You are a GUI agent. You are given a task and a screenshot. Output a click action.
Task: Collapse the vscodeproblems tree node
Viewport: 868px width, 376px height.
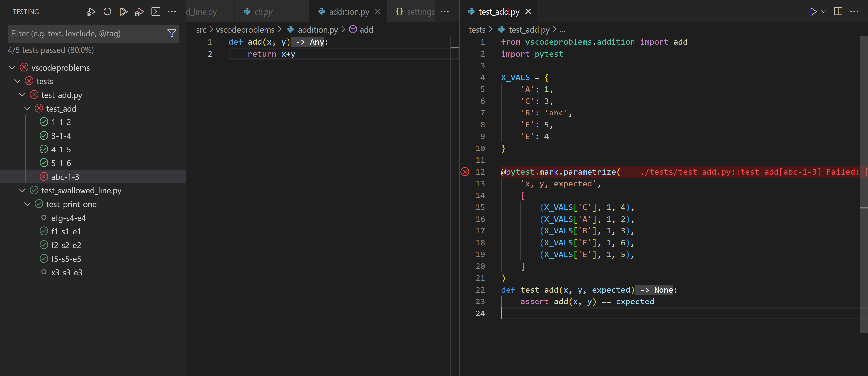(x=12, y=68)
